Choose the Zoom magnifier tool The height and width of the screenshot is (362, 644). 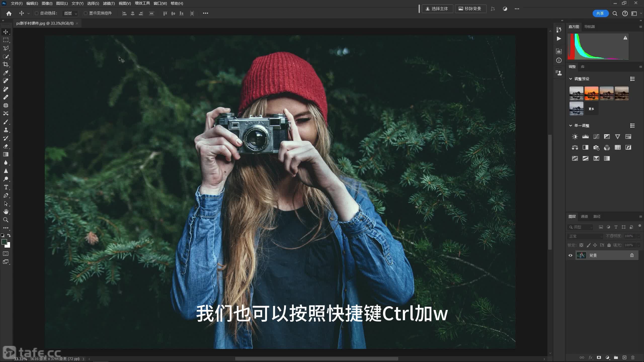pyautogui.click(x=6, y=220)
